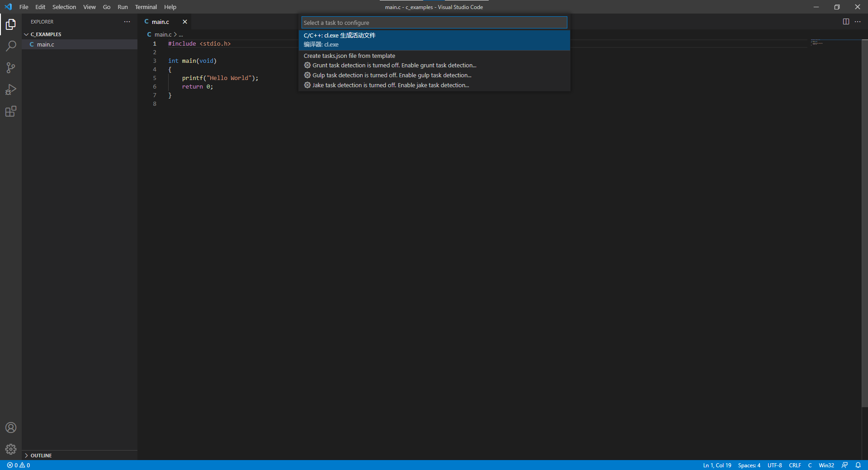Open the Go menu

[107, 7]
